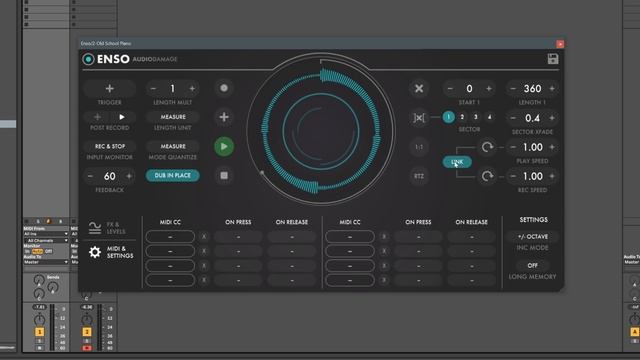Click the overdub plus transport button

click(224, 117)
